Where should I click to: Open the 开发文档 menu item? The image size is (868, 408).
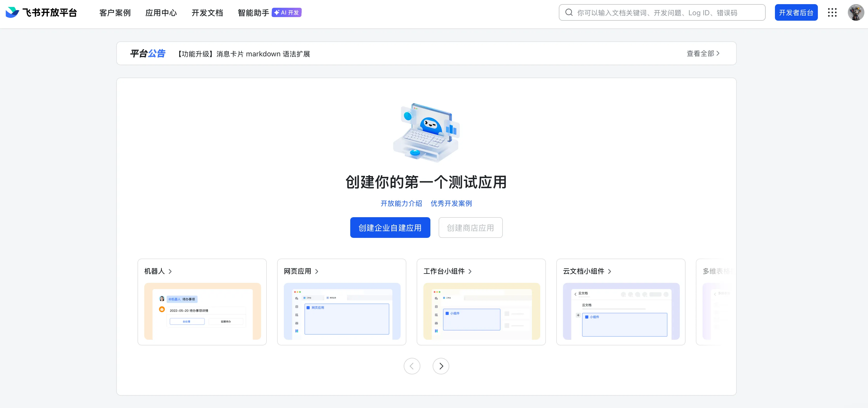pyautogui.click(x=207, y=13)
